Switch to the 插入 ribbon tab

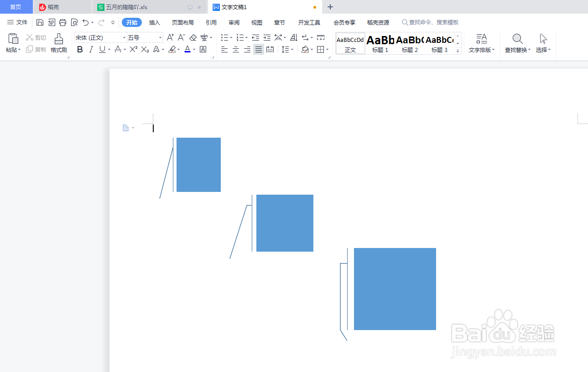coord(155,22)
